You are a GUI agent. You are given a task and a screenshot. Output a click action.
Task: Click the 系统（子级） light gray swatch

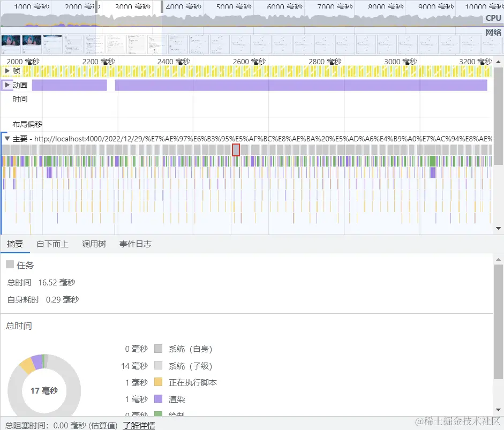click(x=158, y=365)
